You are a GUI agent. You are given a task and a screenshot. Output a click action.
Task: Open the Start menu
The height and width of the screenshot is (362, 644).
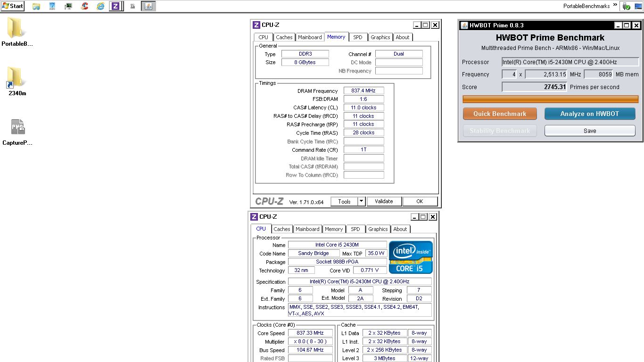coord(13,6)
